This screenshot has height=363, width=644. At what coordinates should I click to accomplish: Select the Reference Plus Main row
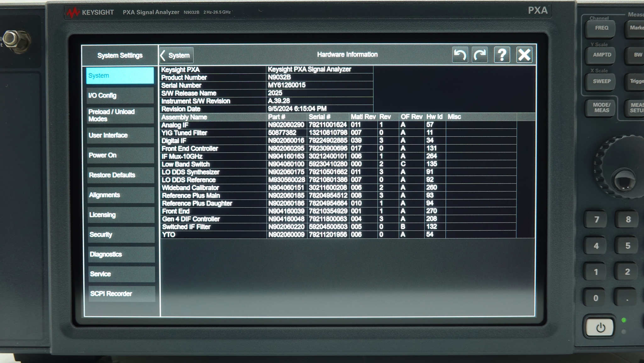coord(338,196)
